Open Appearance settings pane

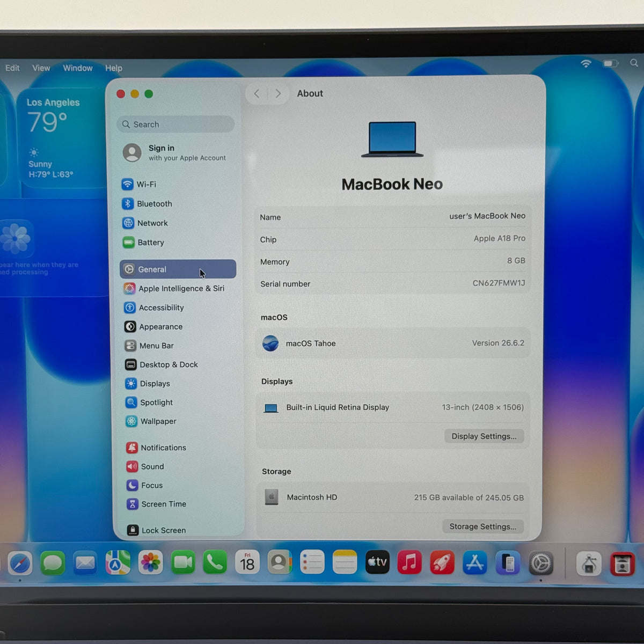click(153, 326)
